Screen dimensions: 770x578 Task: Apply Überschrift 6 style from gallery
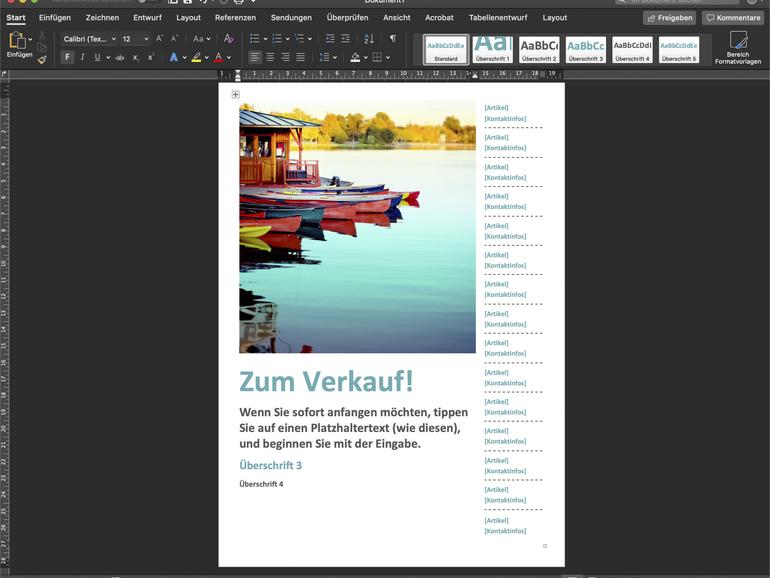[679, 50]
